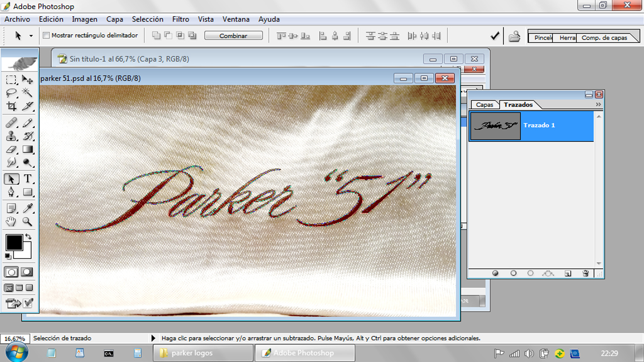644x362 pixels.
Task: Switch to full screen mode button
Action: pos(29,288)
